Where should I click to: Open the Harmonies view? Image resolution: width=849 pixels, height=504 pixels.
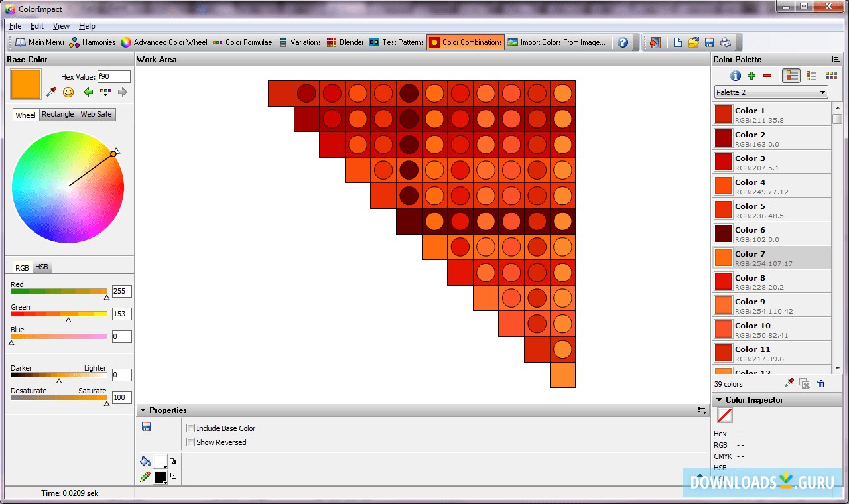coord(92,42)
